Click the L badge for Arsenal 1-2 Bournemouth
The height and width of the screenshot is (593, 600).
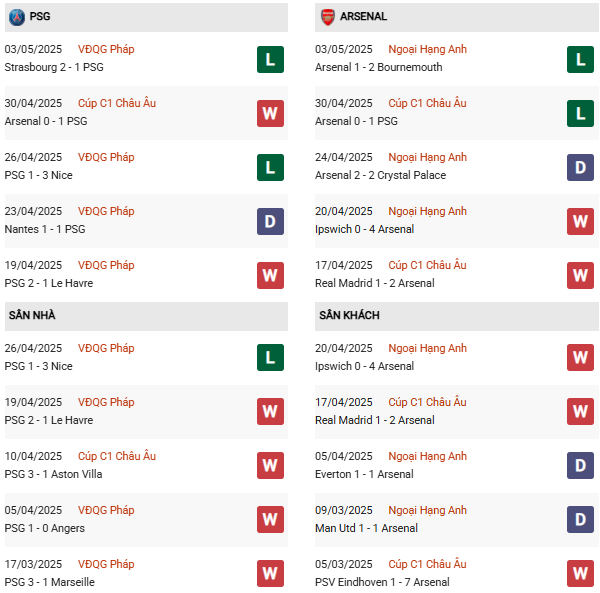[x=580, y=59]
